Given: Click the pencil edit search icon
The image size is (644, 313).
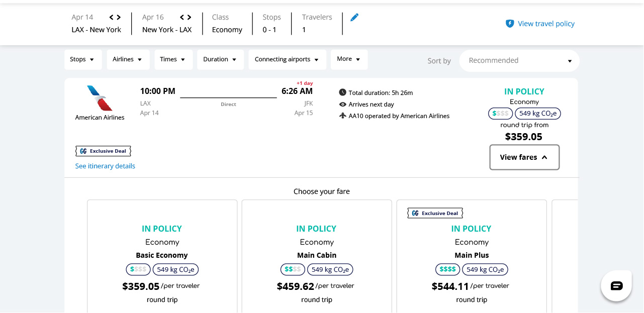Looking at the screenshot, I should click(354, 18).
